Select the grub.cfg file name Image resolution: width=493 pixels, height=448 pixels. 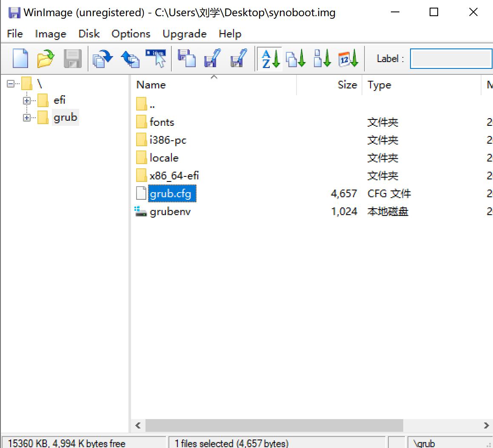172,193
